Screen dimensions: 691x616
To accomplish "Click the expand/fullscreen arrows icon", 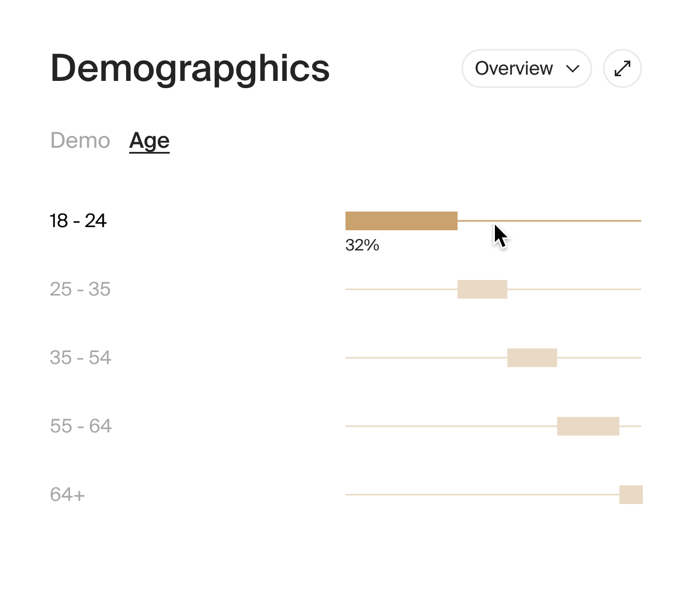I will click(x=622, y=68).
